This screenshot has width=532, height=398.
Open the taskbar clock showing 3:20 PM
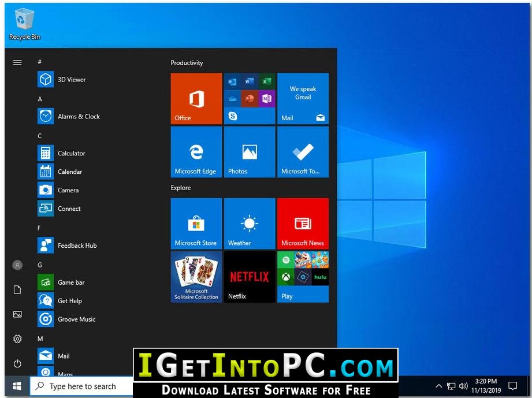click(x=486, y=386)
